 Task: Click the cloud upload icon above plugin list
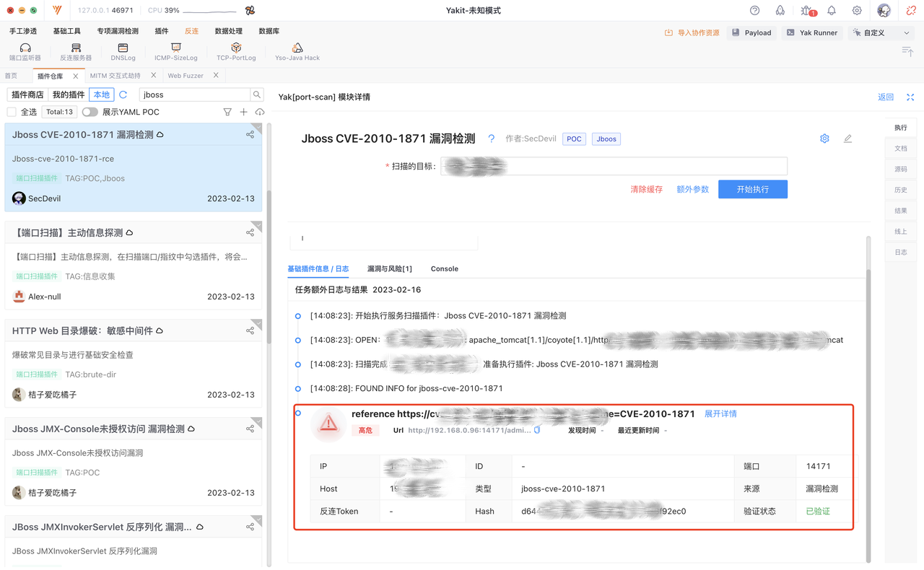[x=260, y=112]
